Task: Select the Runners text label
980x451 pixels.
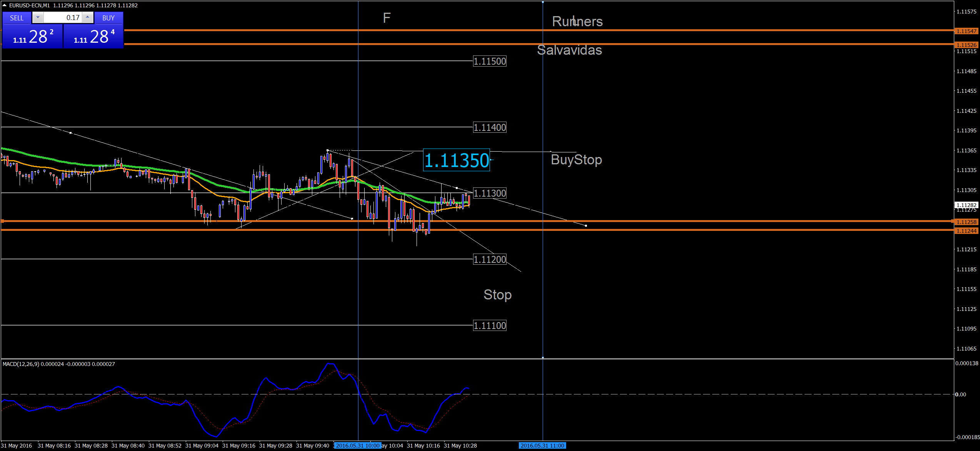Action: 577,22
